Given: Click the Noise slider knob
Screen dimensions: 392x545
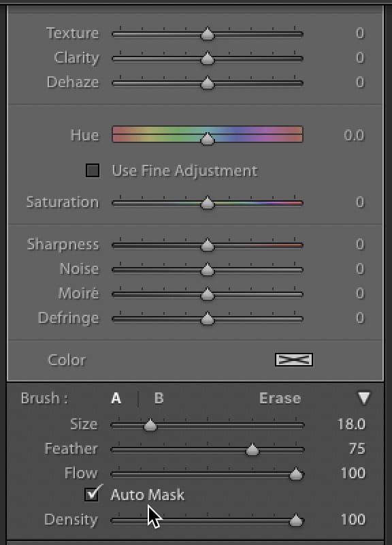Looking at the screenshot, I should click(x=208, y=270).
